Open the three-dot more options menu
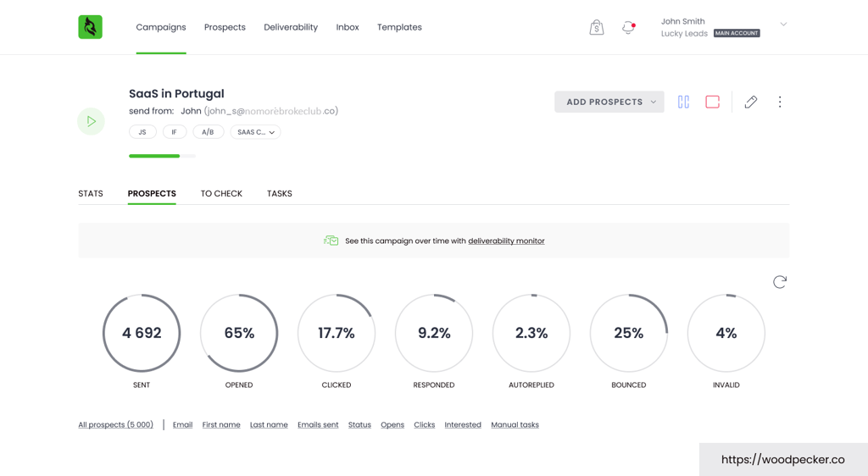Image resolution: width=868 pixels, height=476 pixels. click(x=780, y=102)
